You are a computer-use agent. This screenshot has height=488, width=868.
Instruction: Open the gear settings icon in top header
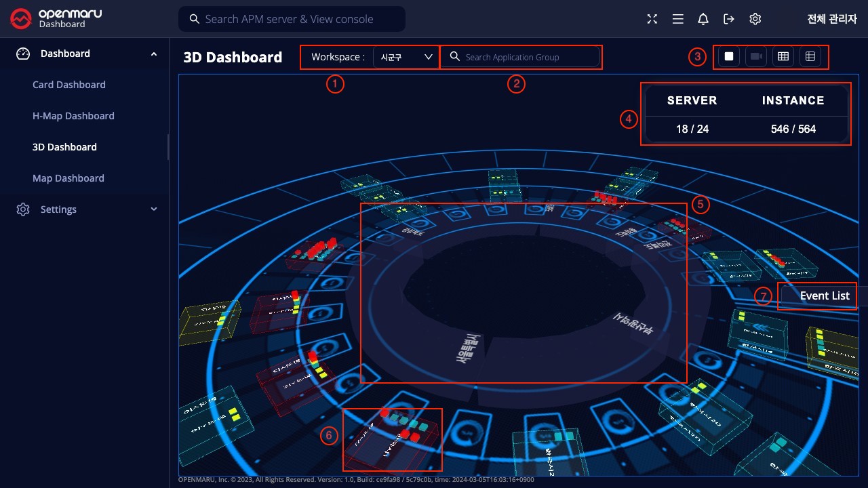pos(755,19)
